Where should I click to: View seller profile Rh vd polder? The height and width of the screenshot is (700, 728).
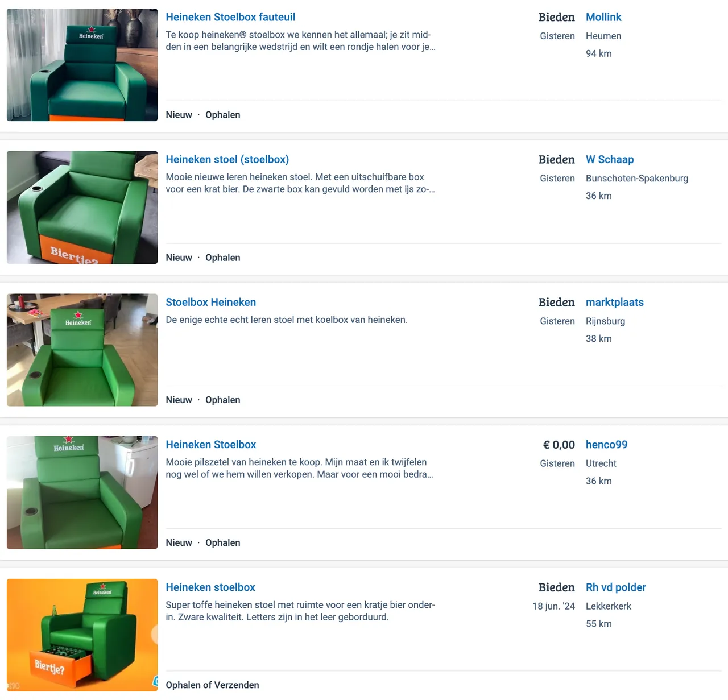(615, 587)
